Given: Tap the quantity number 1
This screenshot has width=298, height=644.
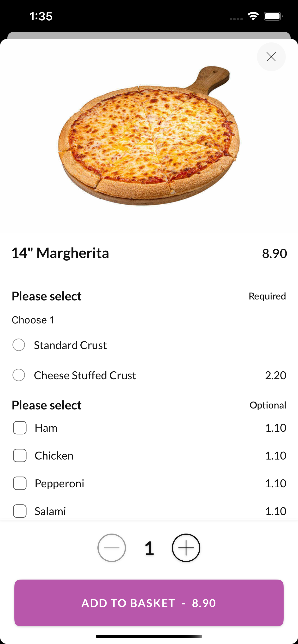Looking at the screenshot, I should pyautogui.click(x=149, y=548).
